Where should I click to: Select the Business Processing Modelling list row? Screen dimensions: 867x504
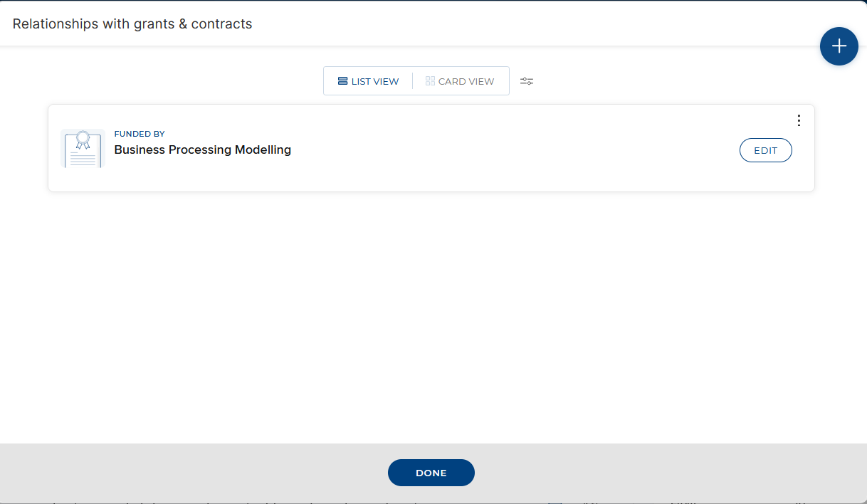[x=431, y=148]
